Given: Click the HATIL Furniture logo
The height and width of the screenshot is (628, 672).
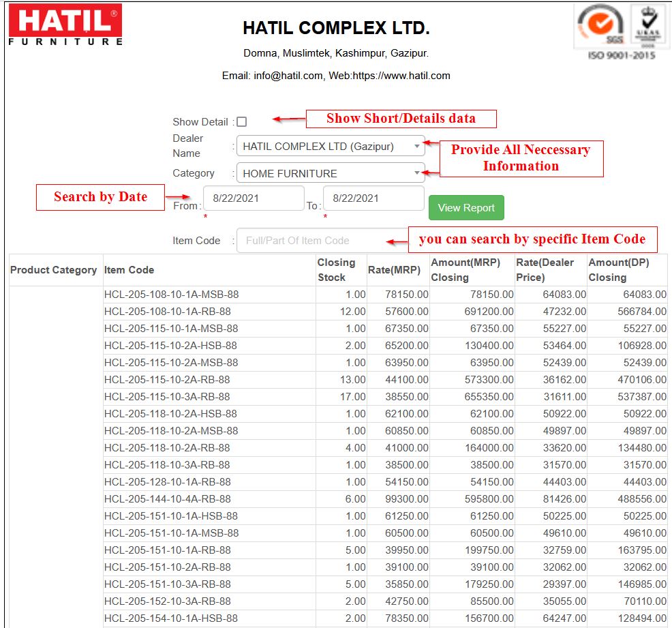Looking at the screenshot, I should point(65,24).
